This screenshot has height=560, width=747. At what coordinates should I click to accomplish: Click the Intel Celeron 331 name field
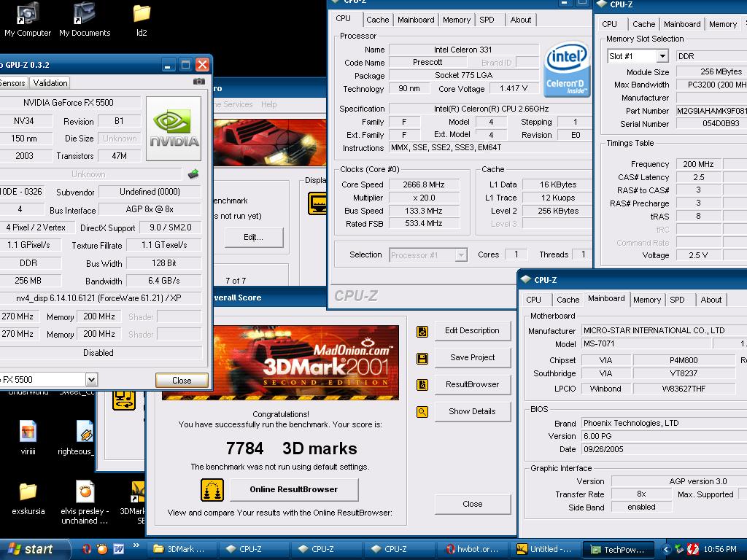463,50
